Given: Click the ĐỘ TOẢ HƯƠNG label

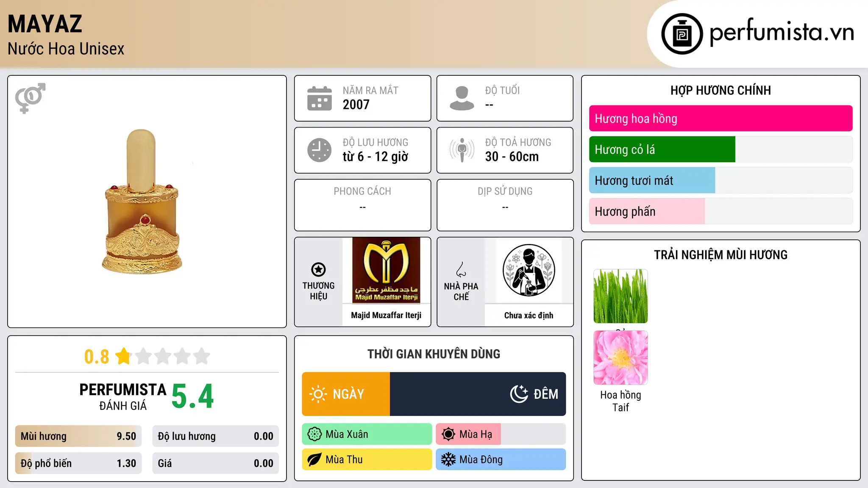Looking at the screenshot, I should [518, 142].
